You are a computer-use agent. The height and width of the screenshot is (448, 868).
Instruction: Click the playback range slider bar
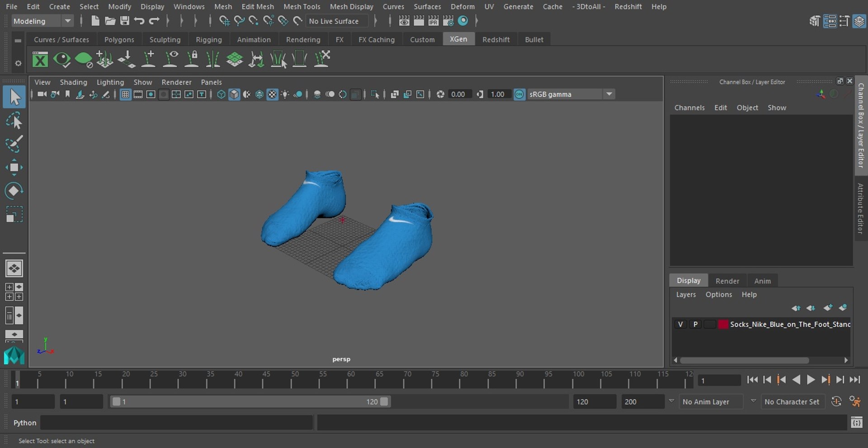[250, 401]
